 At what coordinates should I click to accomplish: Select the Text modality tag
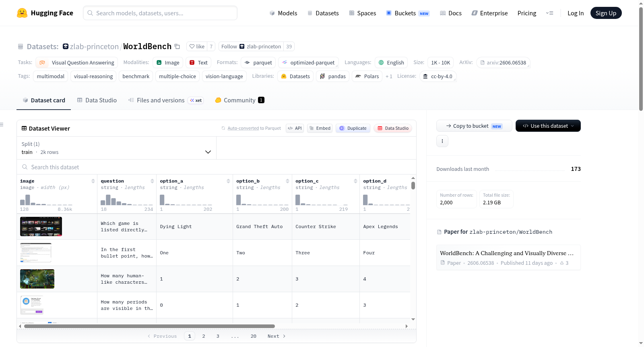coord(198,62)
